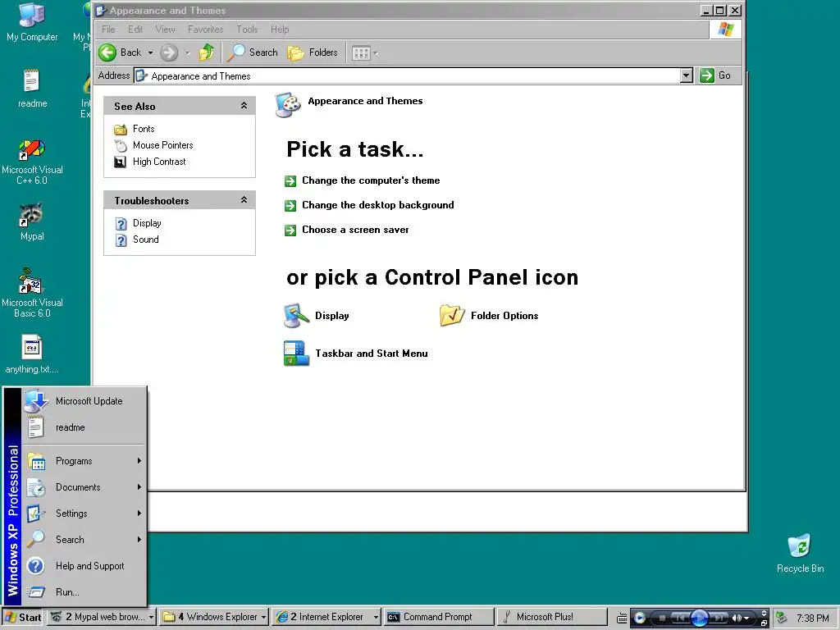This screenshot has height=630, width=840.
Task: Click Previous track on taskbar player
Action: coord(680,618)
